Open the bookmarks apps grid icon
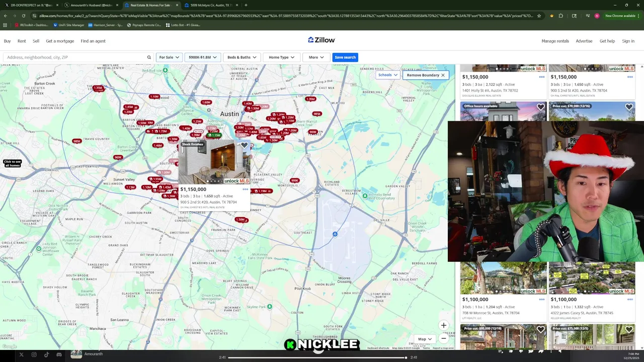The image size is (644, 362). (x=5, y=25)
